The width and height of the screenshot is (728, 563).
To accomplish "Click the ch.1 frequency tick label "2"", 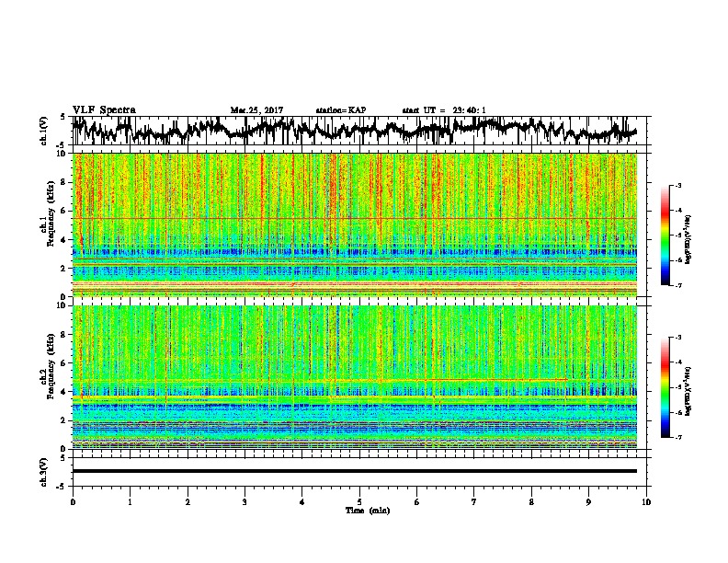I will click(65, 268).
